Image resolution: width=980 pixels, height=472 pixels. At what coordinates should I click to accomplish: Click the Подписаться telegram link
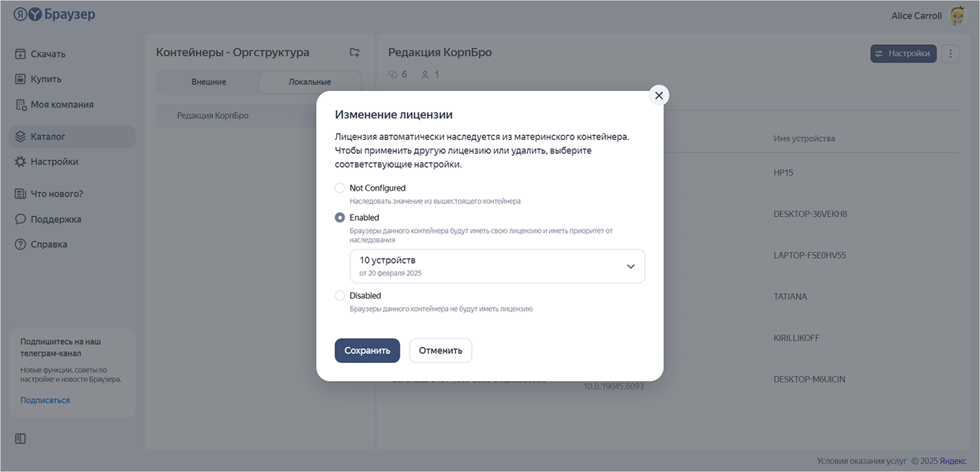(x=45, y=400)
